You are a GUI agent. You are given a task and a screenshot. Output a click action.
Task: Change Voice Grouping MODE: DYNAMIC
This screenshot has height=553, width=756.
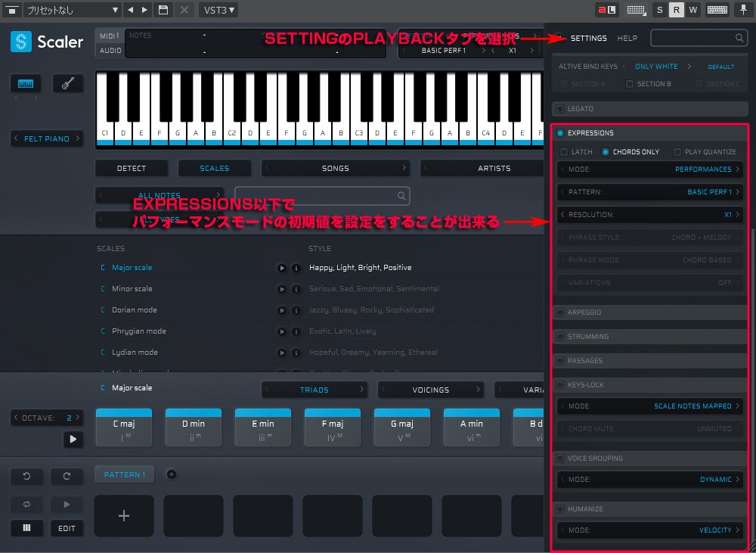pyautogui.click(x=649, y=480)
